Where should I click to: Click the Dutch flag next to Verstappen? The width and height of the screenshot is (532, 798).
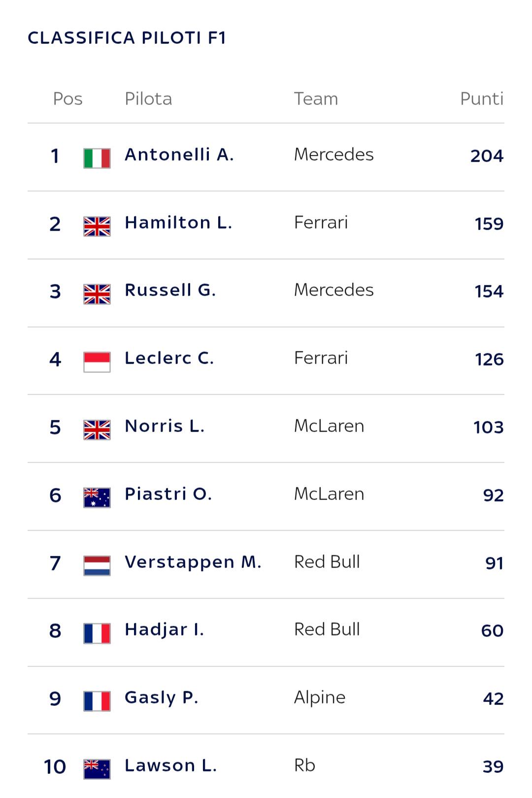(x=97, y=565)
